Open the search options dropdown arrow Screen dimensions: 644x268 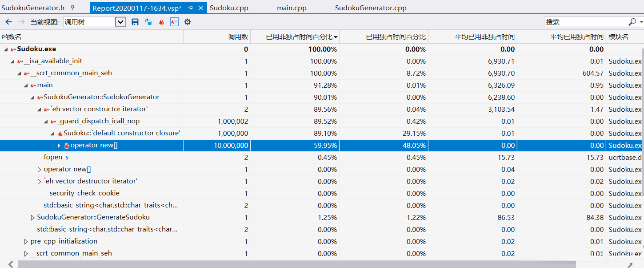coord(641,22)
